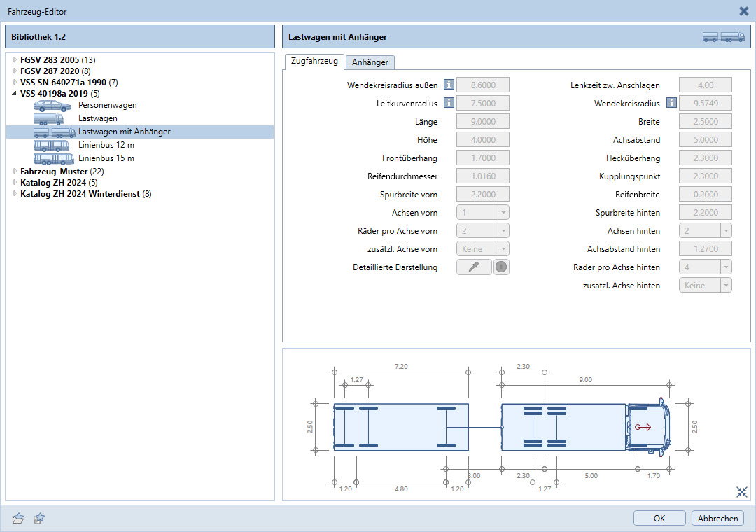Select the Personenwagen entry in the tree

pyautogui.click(x=107, y=105)
